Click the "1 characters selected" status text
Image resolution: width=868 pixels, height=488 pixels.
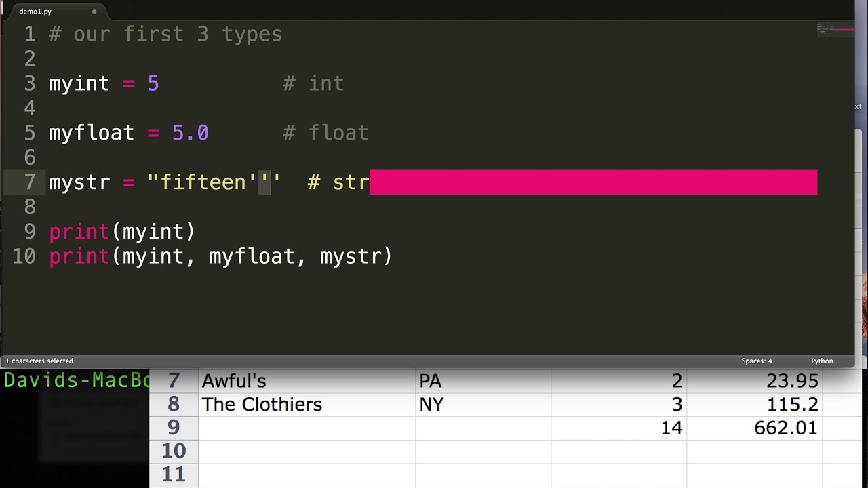point(39,361)
